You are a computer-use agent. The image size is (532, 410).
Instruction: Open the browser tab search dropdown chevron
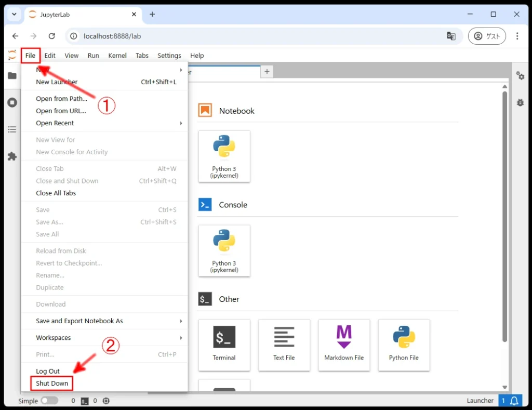point(14,14)
